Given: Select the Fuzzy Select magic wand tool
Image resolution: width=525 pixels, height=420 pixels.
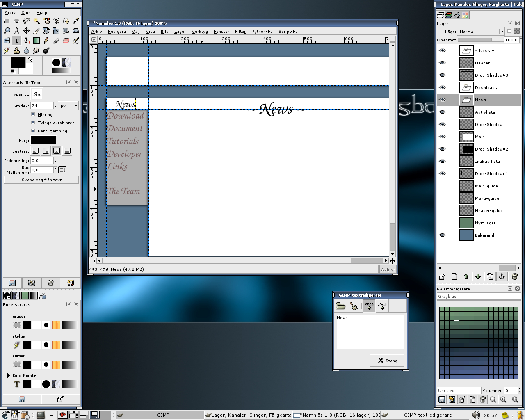Looking at the screenshot, I should click(37, 21).
